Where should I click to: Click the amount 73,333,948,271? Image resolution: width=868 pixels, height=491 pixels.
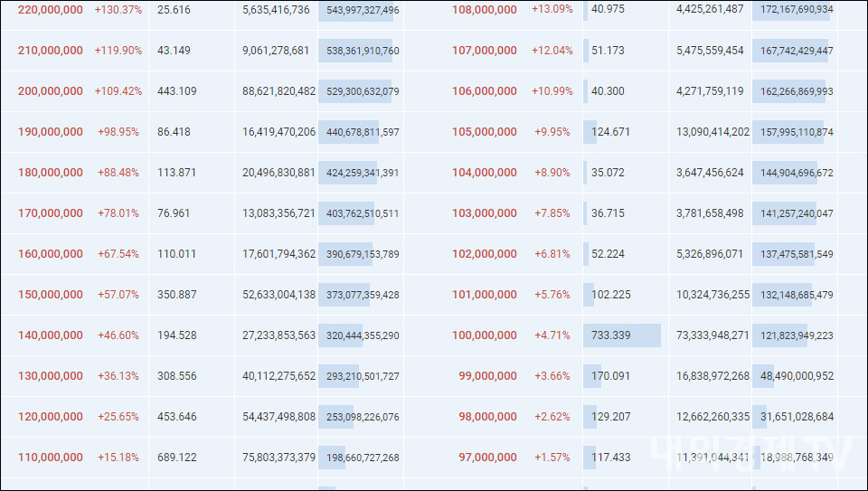(x=712, y=335)
